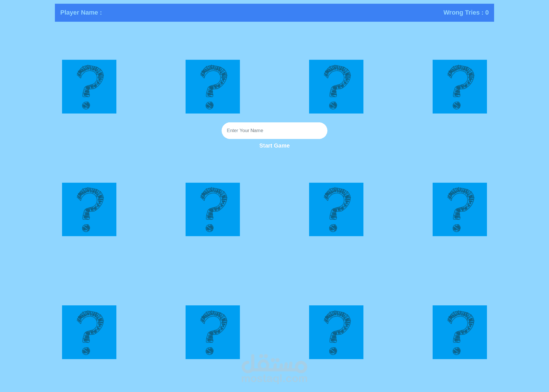The width and height of the screenshot is (549, 392).
Task: Click the middle-left question mark card
Action: pyautogui.click(x=89, y=209)
